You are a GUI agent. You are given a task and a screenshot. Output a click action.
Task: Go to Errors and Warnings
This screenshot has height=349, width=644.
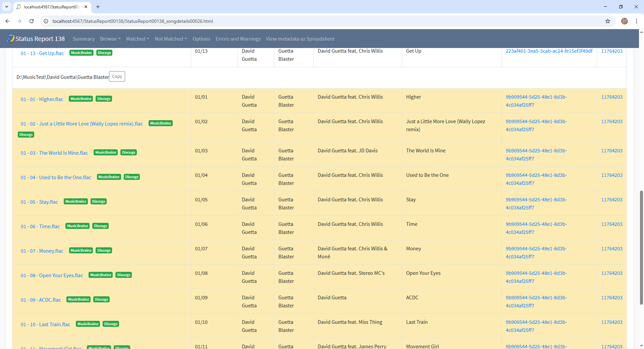pyautogui.click(x=238, y=39)
